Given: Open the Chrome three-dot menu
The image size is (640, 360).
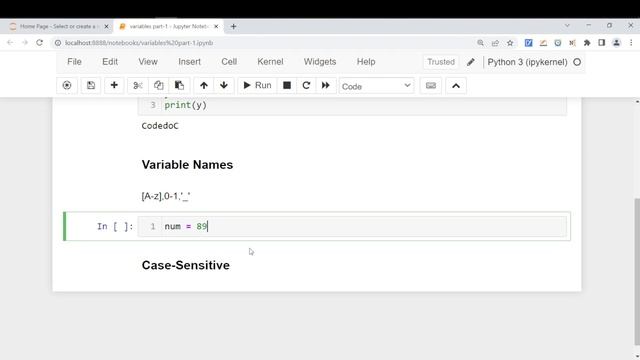Looking at the screenshot, I should point(631,43).
